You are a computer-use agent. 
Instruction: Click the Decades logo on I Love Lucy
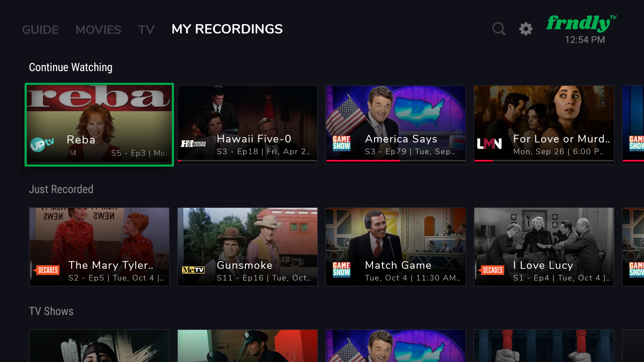(492, 270)
